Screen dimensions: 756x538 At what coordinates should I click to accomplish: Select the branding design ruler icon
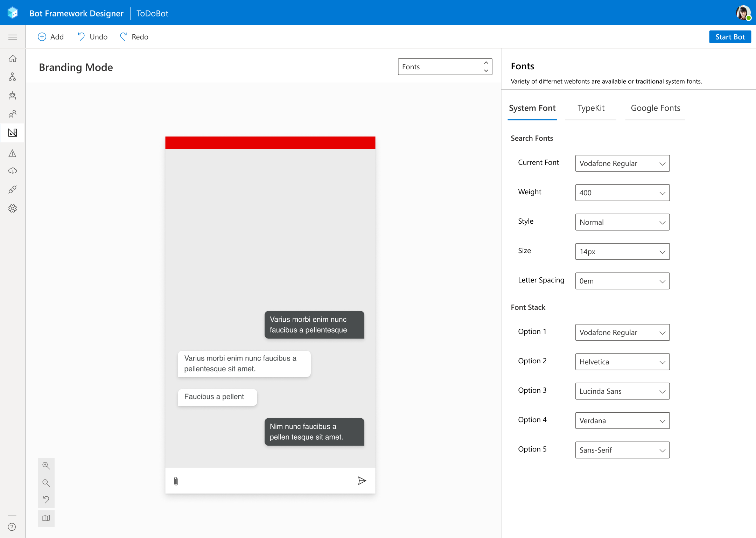click(x=13, y=133)
